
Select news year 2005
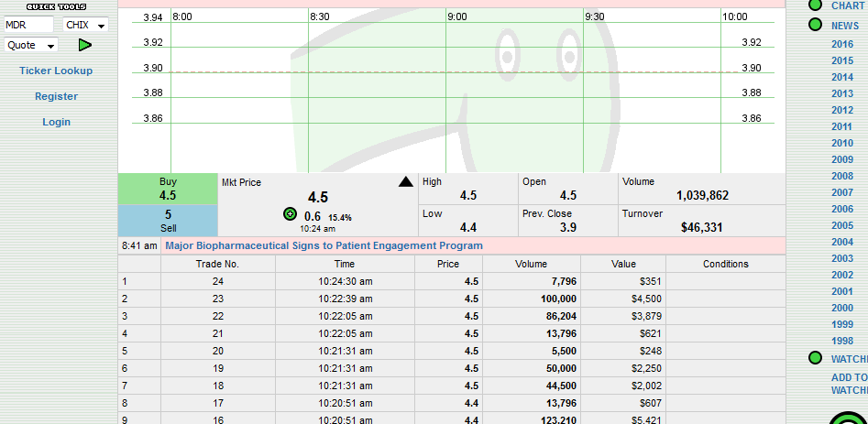click(x=842, y=225)
